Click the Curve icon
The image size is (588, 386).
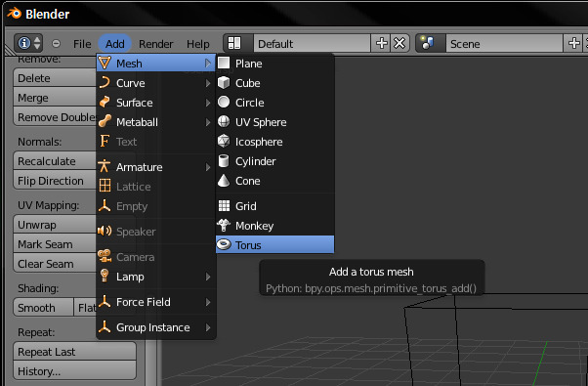click(105, 82)
